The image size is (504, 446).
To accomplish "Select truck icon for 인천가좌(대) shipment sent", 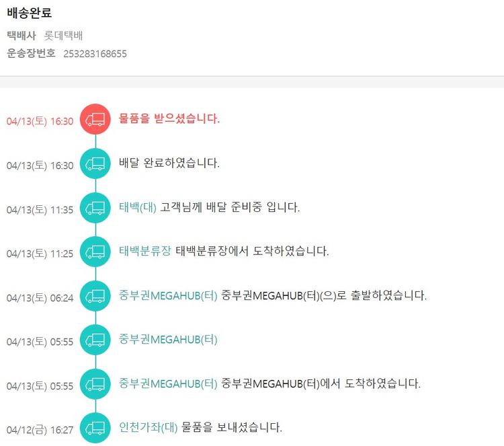I will (95, 428).
